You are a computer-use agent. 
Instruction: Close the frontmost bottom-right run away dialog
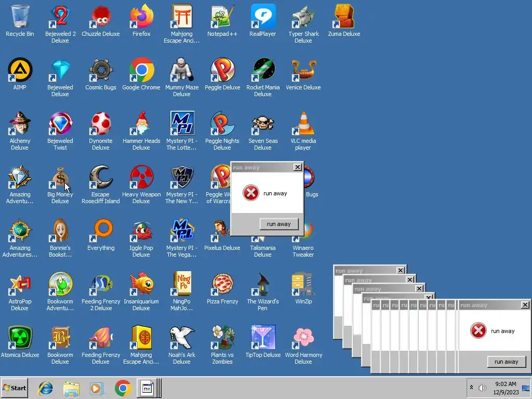click(x=525, y=305)
